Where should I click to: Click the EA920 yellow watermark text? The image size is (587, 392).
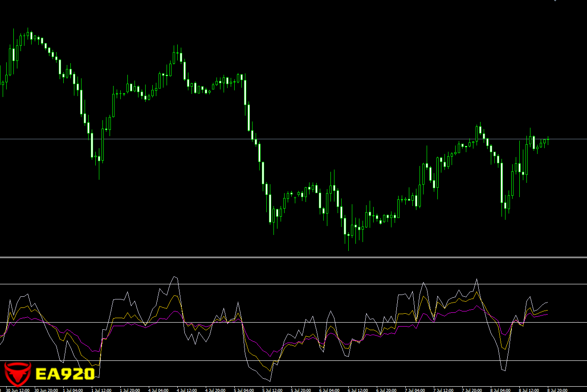[x=65, y=373]
